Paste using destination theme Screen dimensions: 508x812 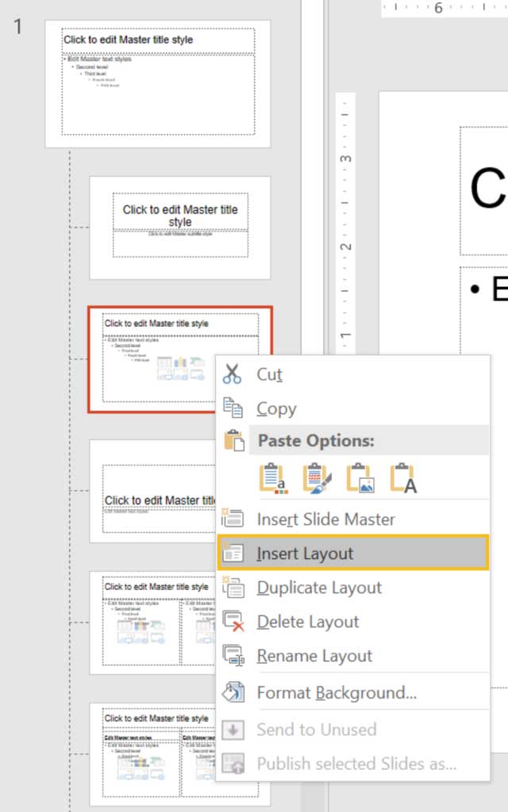point(273,478)
